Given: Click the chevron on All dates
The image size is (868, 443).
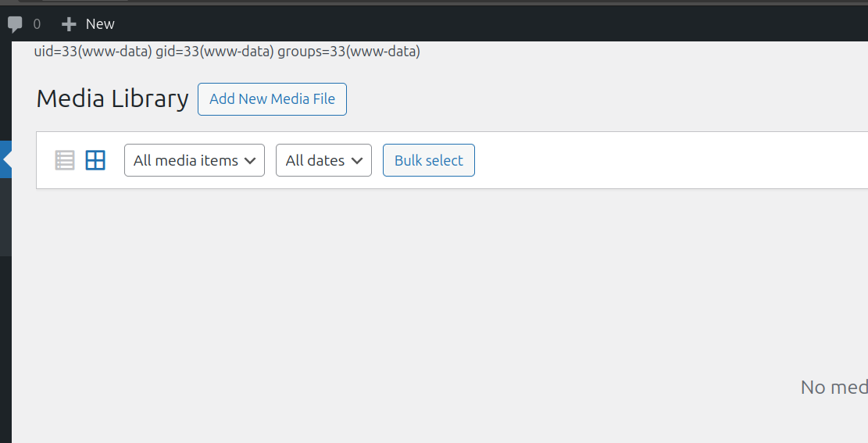Looking at the screenshot, I should point(357,161).
